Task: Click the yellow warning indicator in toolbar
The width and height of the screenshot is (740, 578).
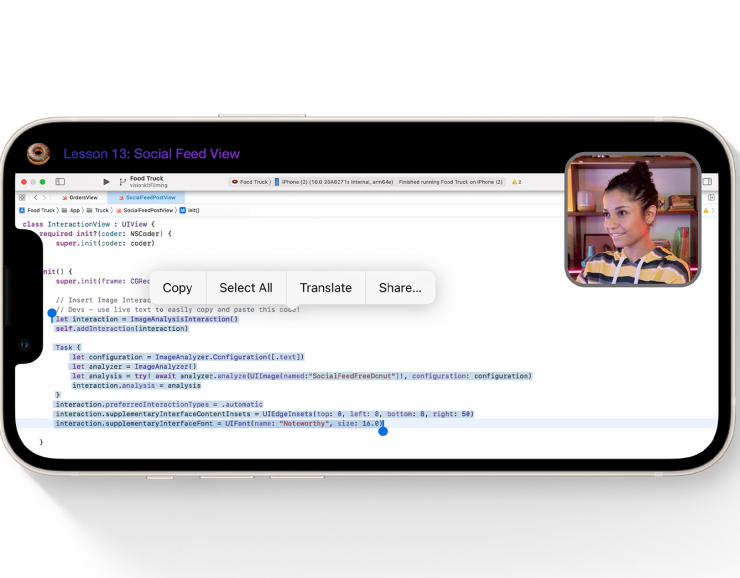Action: pos(516,182)
